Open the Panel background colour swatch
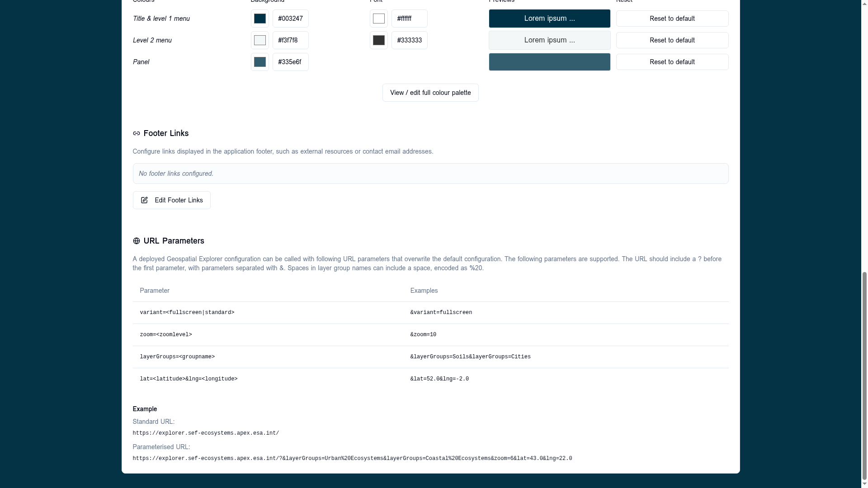 pyautogui.click(x=260, y=62)
